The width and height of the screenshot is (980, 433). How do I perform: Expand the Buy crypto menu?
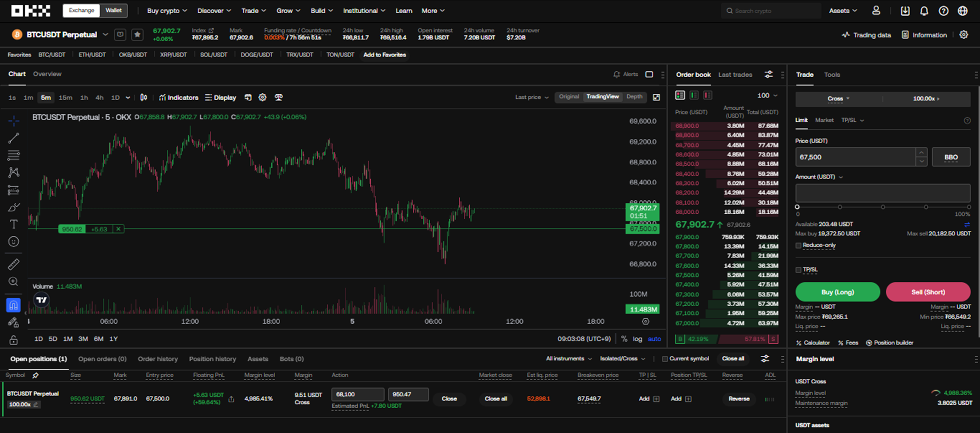coord(167,11)
